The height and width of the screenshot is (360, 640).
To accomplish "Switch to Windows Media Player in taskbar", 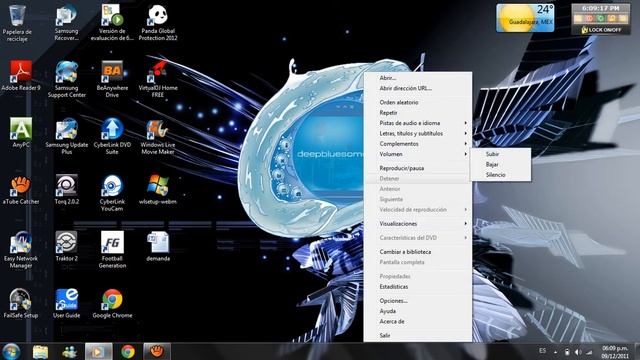I will (98, 351).
